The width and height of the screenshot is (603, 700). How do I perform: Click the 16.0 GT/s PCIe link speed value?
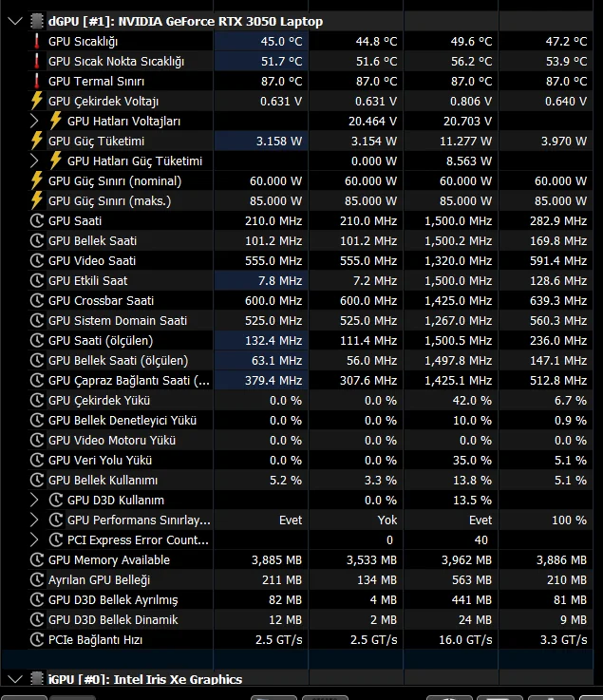pyautogui.click(x=465, y=640)
